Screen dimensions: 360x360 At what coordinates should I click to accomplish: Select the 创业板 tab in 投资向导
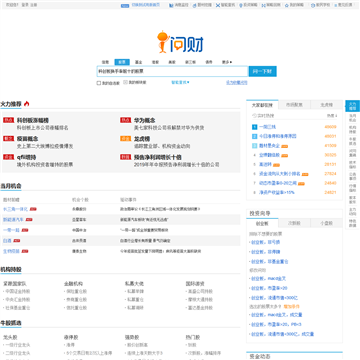[x=262, y=223]
